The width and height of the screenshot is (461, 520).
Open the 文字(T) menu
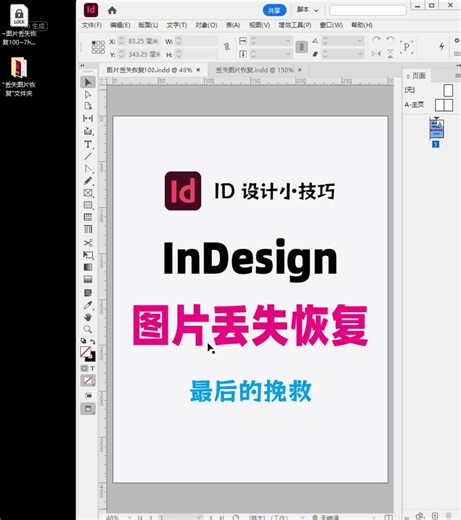coord(177,25)
